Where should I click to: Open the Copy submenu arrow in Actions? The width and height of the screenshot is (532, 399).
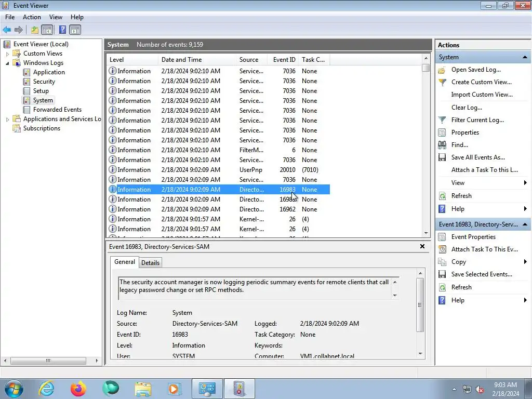click(x=525, y=262)
